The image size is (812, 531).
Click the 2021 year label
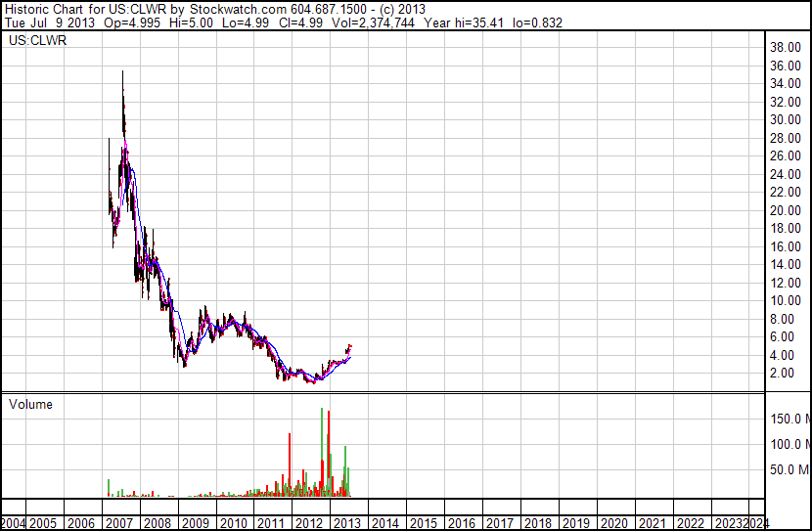click(652, 523)
